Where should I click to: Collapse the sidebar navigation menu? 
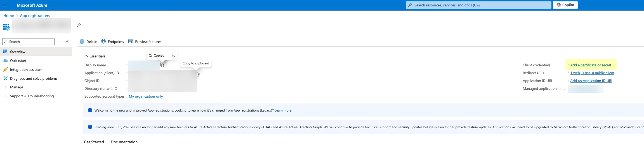[67, 42]
